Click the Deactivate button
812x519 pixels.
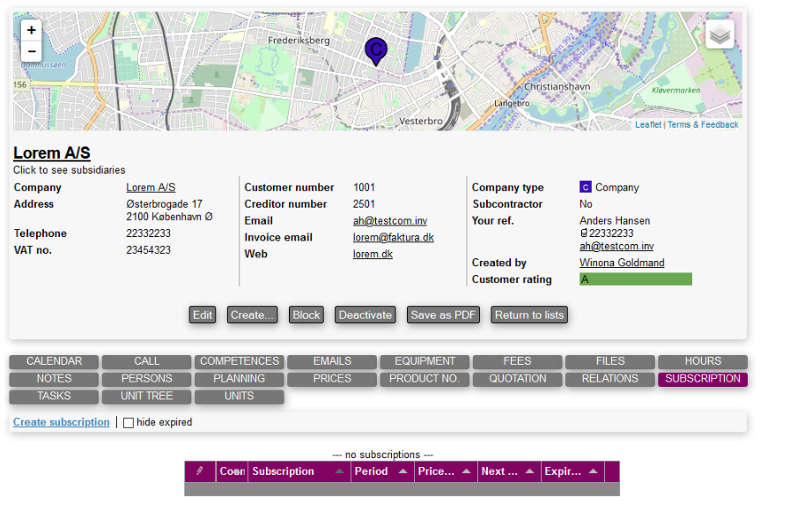[365, 315]
